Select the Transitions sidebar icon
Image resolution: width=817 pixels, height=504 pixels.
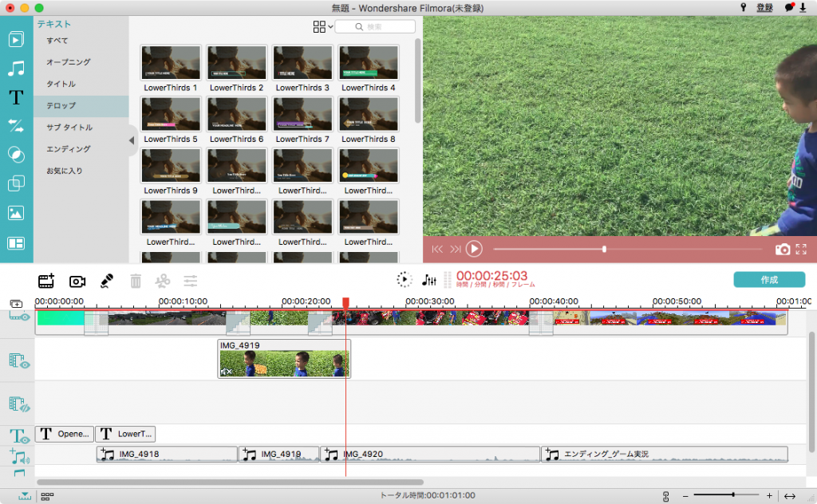(x=16, y=124)
